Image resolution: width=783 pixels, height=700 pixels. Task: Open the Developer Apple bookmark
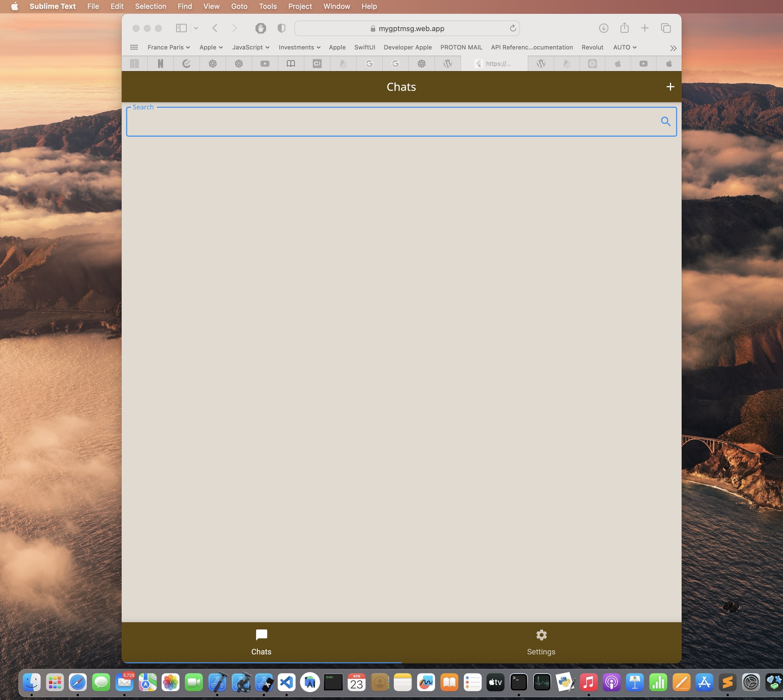click(408, 47)
